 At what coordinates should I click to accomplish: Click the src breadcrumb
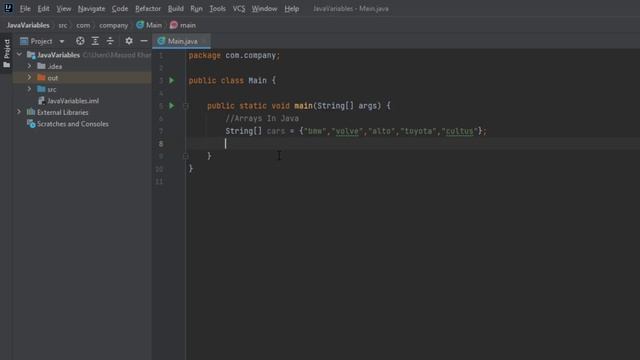coord(62,25)
